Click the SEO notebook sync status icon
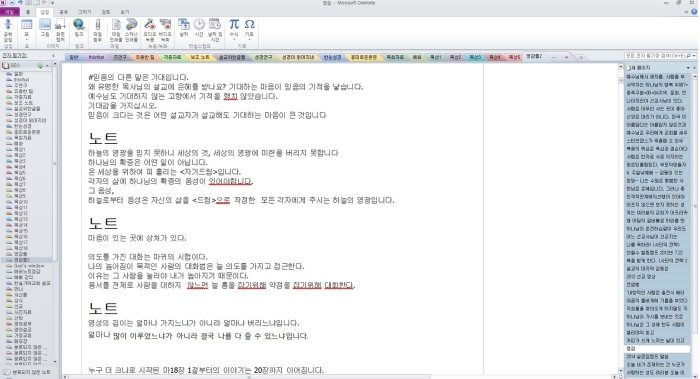700x379 pixels. coord(40,66)
